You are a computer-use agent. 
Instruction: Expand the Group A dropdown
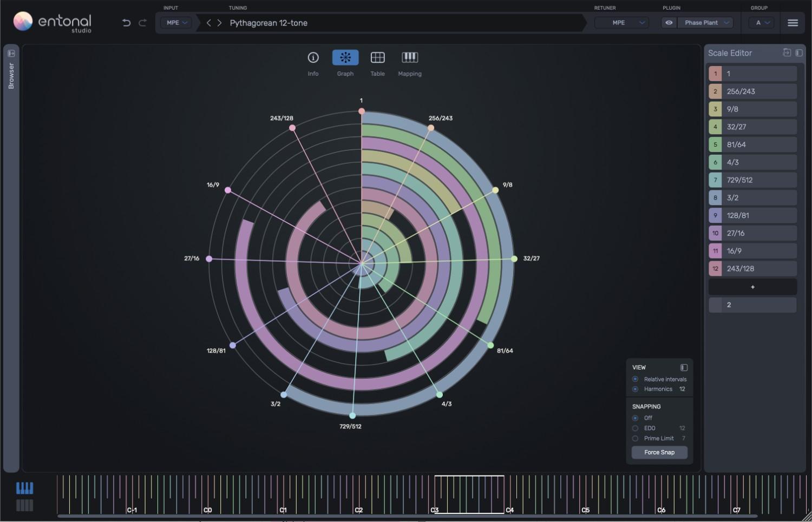762,23
